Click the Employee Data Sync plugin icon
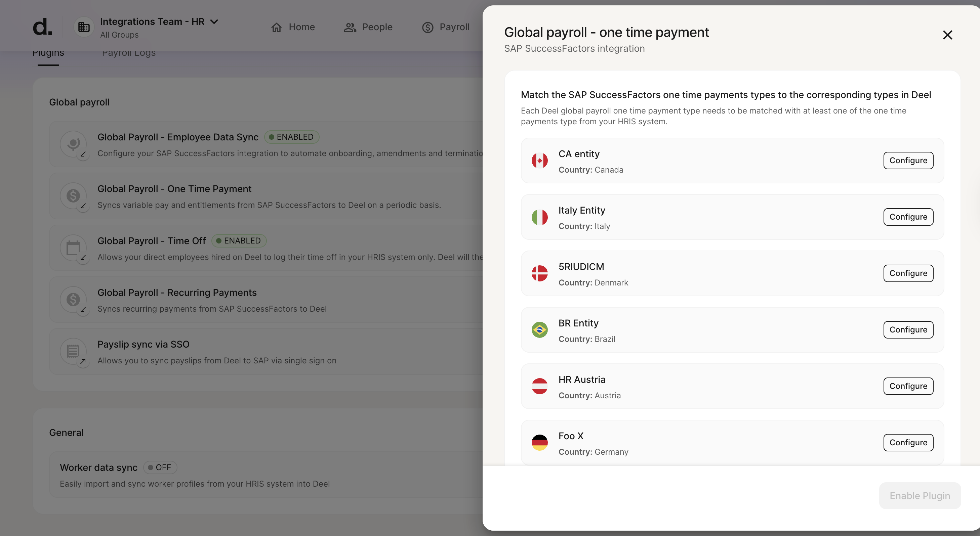This screenshot has width=980, height=536. [x=73, y=144]
